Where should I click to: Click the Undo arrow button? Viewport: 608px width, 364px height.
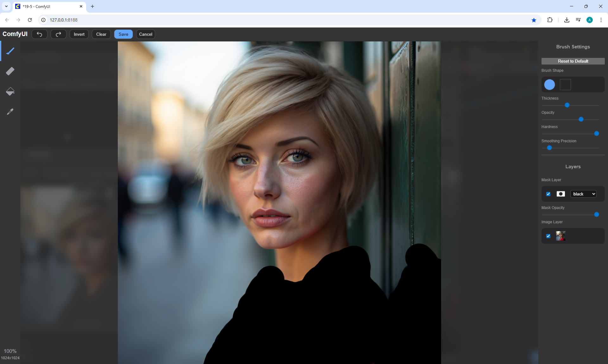(40, 34)
